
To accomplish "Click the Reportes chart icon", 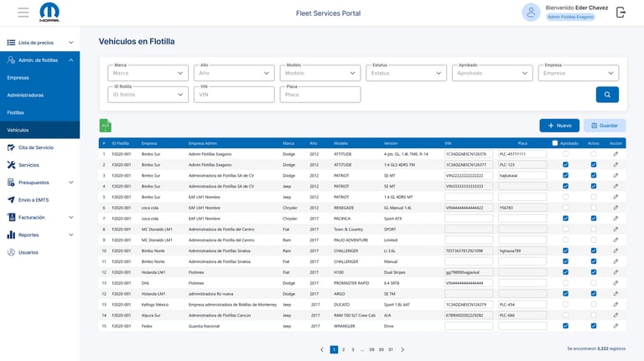I will [11, 235].
